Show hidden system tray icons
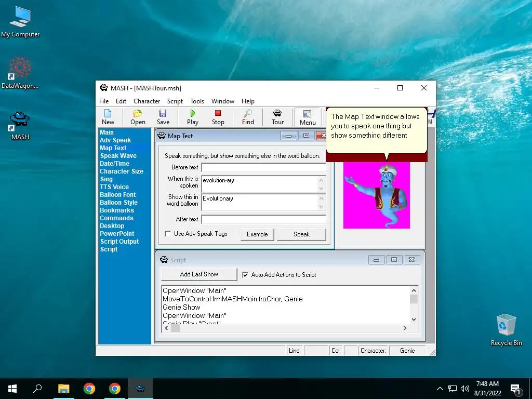This screenshot has height=399, width=532. coord(440,389)
